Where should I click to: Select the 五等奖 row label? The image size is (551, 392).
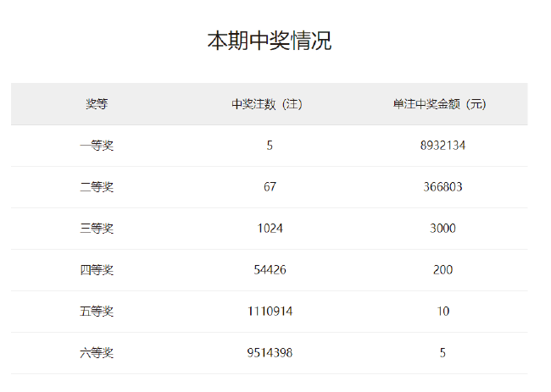[x=97, y=312]
